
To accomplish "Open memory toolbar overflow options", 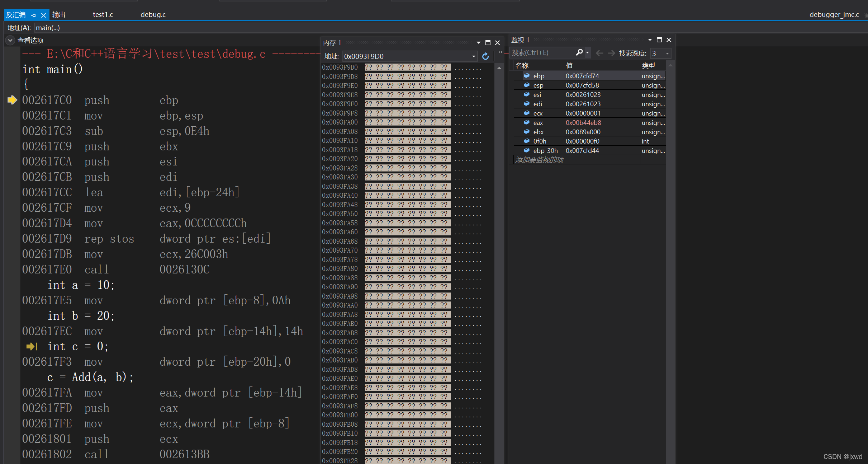I will [501, 52].
